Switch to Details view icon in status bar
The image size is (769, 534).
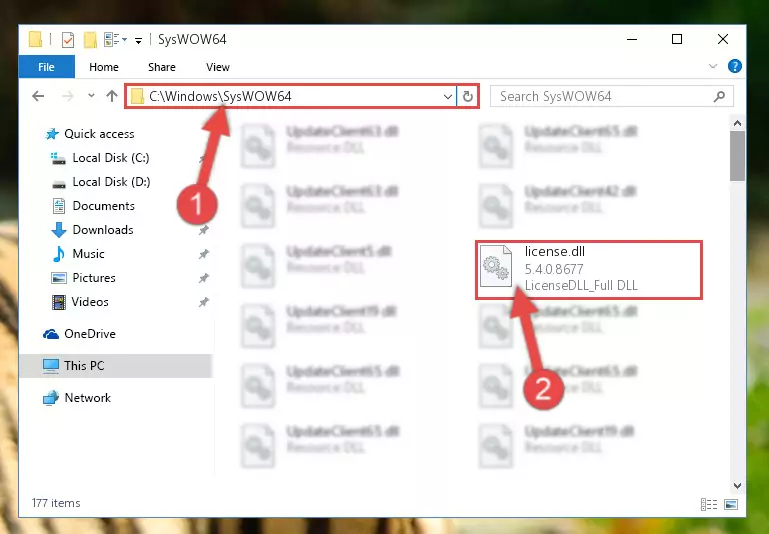pyautogui.click(x=709, y=504)
